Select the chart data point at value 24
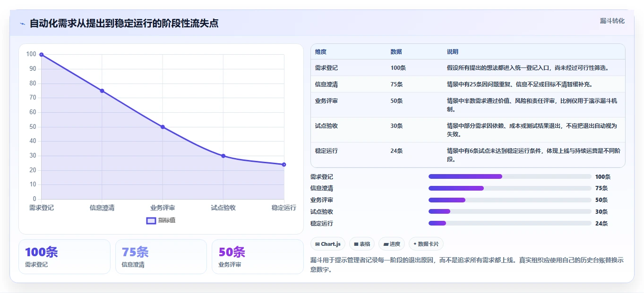The width and height of the screenshot is (644, 293). click(284, 165)
